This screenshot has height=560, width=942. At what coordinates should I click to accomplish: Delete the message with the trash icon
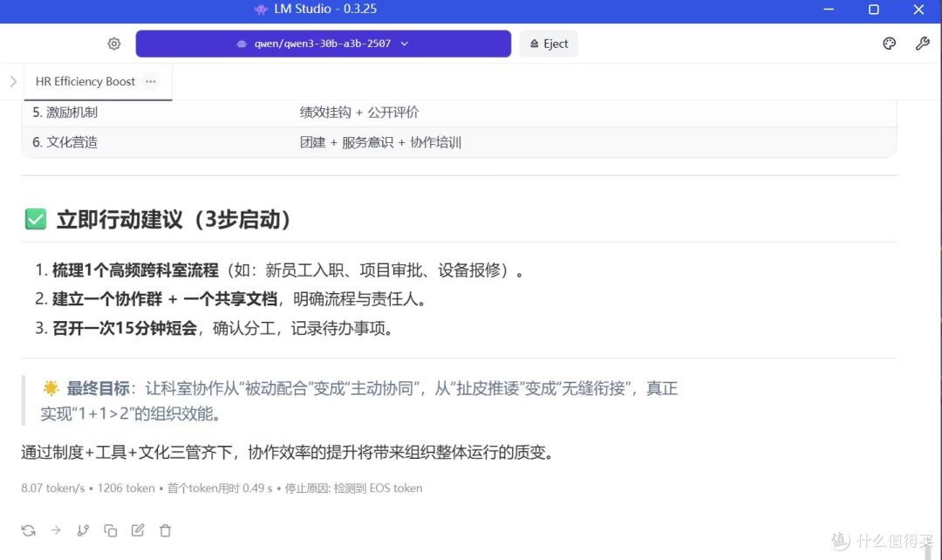pos(165,530)
